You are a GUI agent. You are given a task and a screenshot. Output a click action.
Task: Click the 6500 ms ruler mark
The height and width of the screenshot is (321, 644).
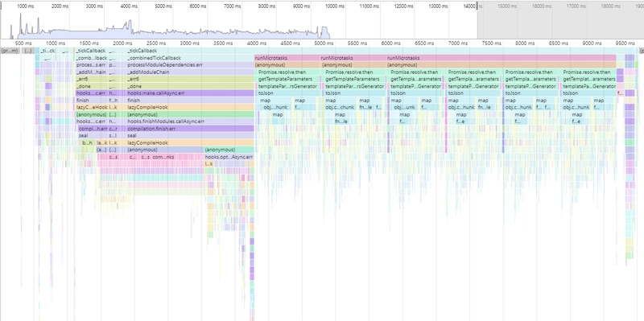(424, 43)
